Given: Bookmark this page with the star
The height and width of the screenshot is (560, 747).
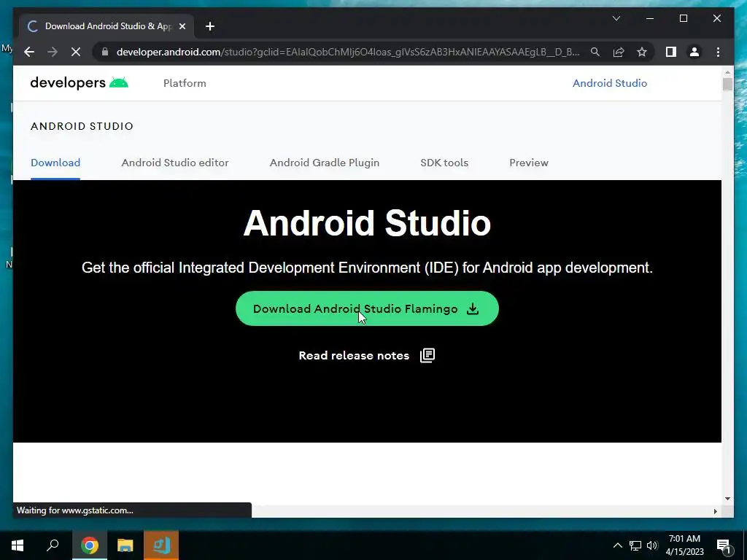Looking at the screenshot, I should [642, 52].
